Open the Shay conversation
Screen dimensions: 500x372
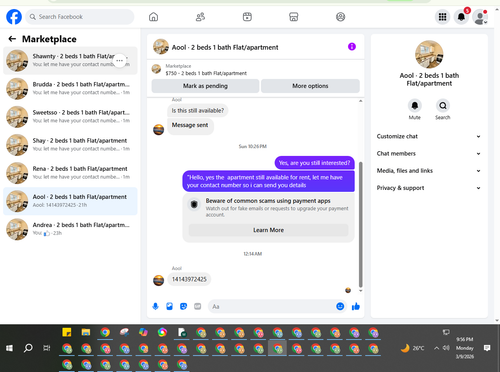pyautogui.click(x=70, y=145)
